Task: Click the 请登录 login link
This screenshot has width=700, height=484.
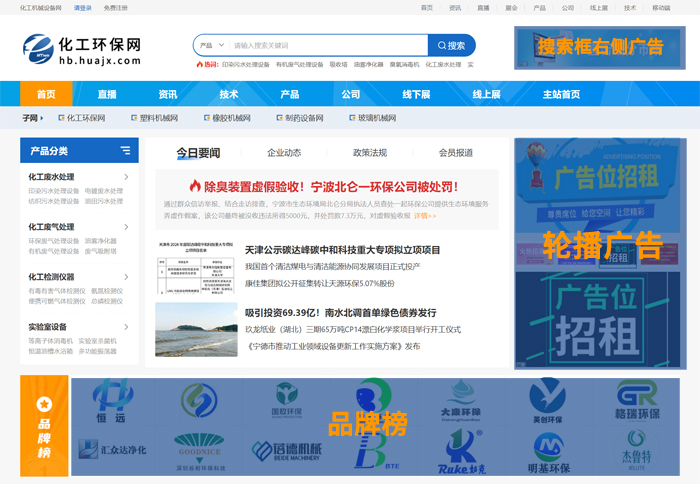Action: 83,7
